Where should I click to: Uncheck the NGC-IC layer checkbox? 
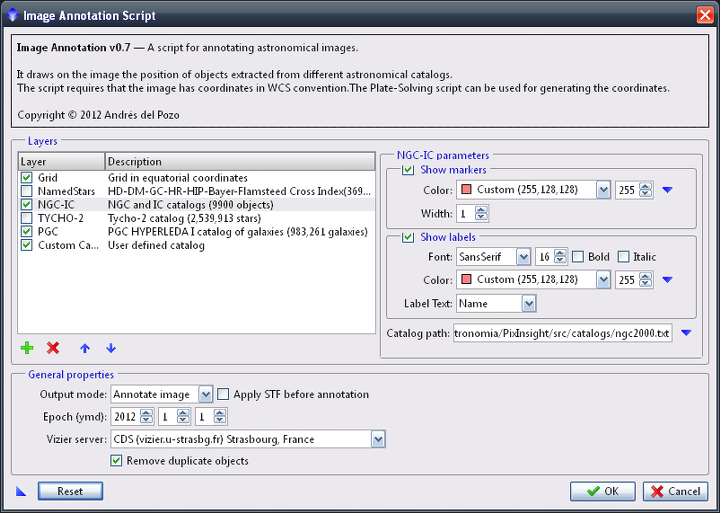pyautogui.click(x=27, y=204)
